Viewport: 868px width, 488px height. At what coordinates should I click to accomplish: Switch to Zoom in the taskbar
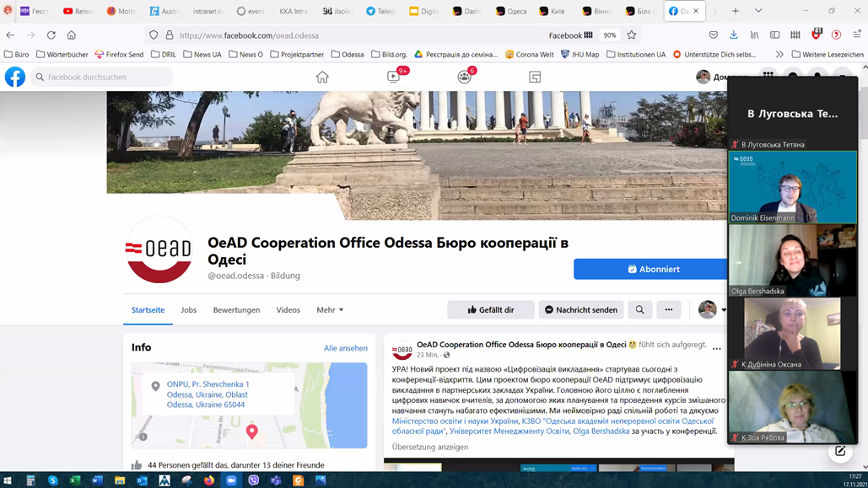tap(231, 480)
